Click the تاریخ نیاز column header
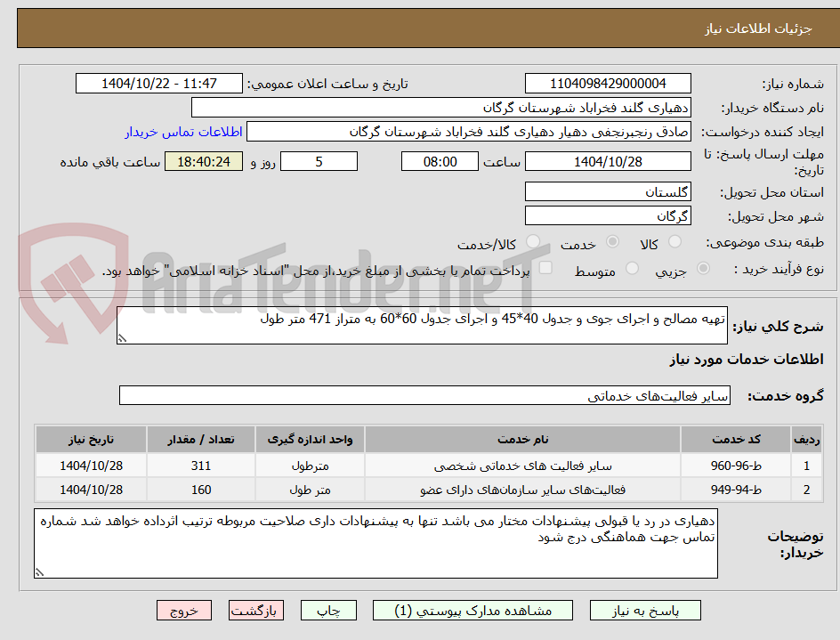 point(91,440)
